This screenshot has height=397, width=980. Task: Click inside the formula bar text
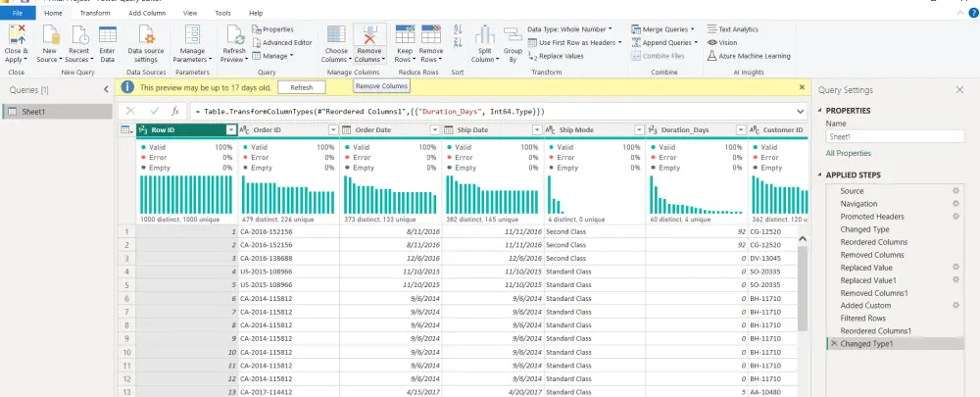(x=370, y=112)
